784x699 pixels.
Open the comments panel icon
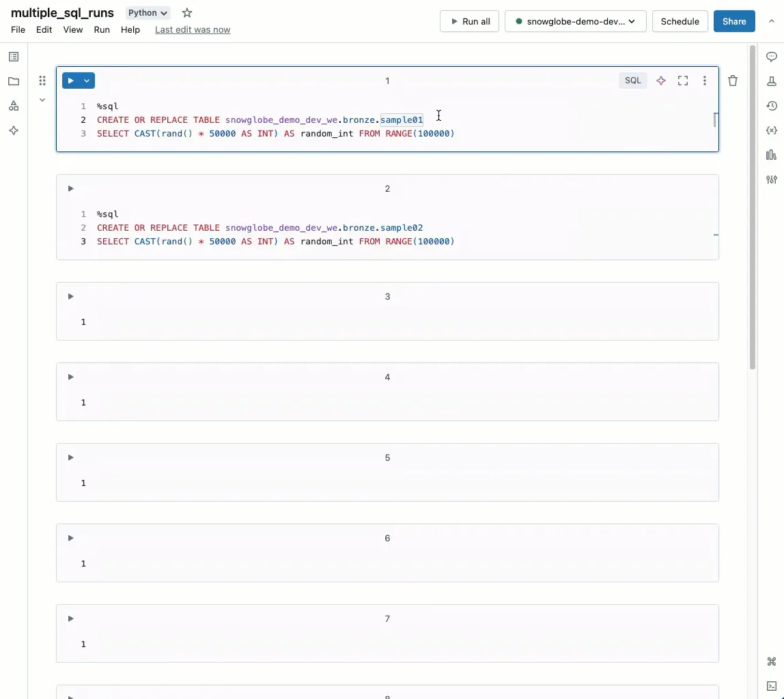(772, 57)
